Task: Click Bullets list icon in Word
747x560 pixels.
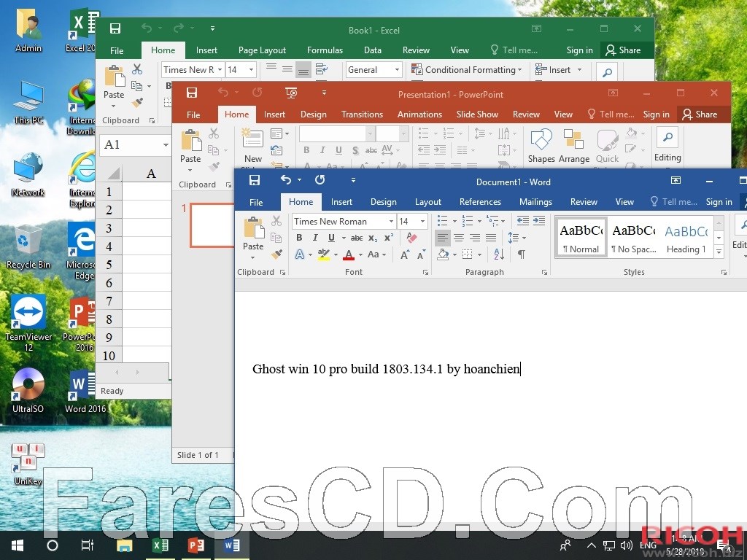Action: pos(443,220)
